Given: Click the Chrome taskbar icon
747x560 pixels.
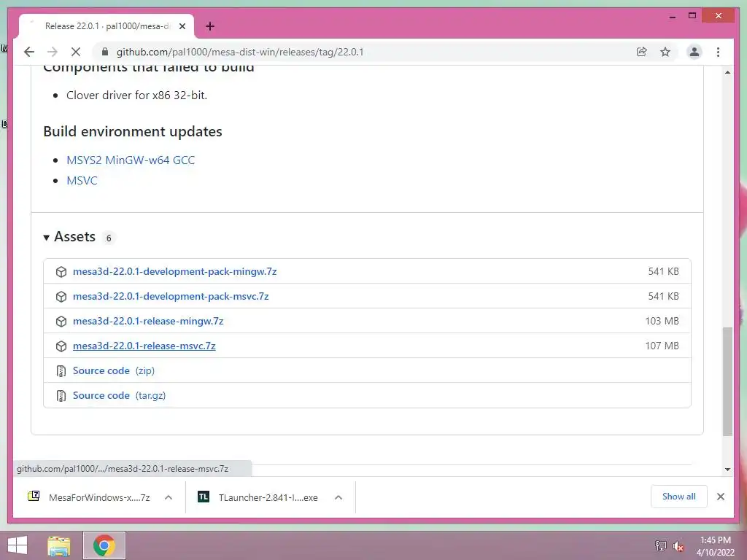Looking at the screenshot, I should [x=104, y=545].
